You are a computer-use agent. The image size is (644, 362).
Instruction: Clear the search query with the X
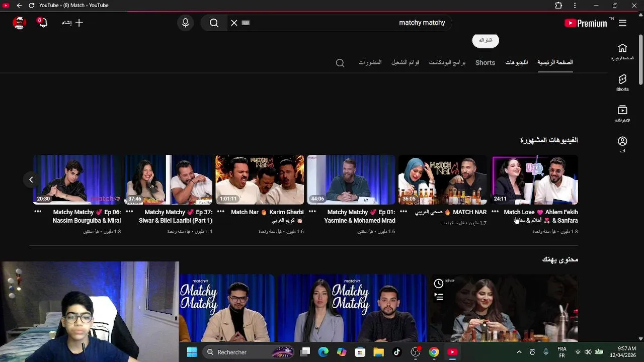click(234, 23)
